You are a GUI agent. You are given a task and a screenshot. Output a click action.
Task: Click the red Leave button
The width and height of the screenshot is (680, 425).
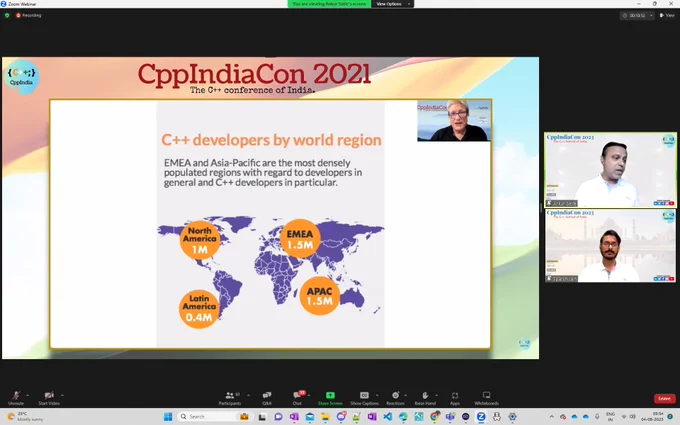click(x=664, y=398)
